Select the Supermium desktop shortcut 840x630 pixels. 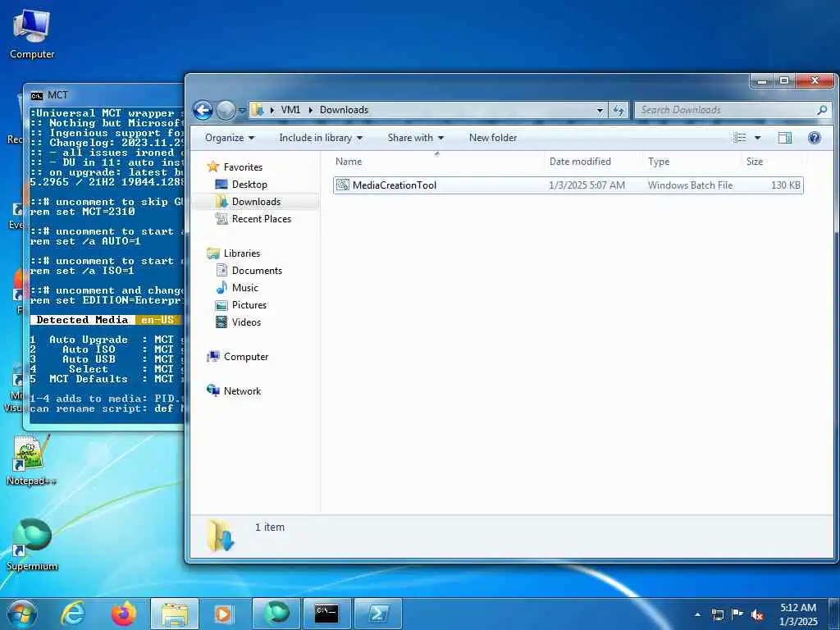tap(32, 545)
